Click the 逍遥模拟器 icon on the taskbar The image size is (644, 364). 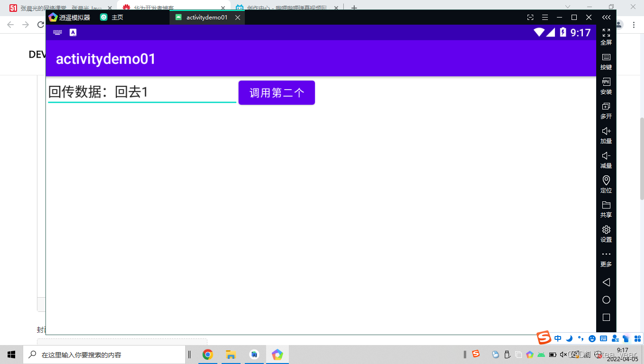click(x=277, y=355)
